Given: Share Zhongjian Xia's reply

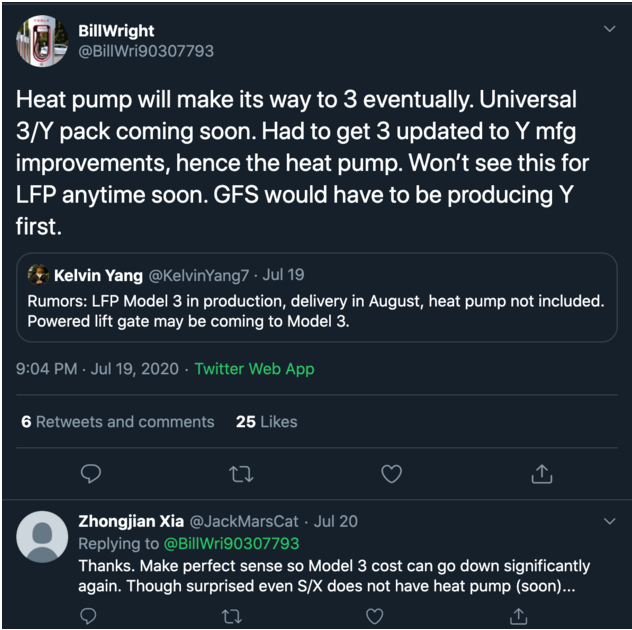Looking at the screenshot, I should click(516, 615).
